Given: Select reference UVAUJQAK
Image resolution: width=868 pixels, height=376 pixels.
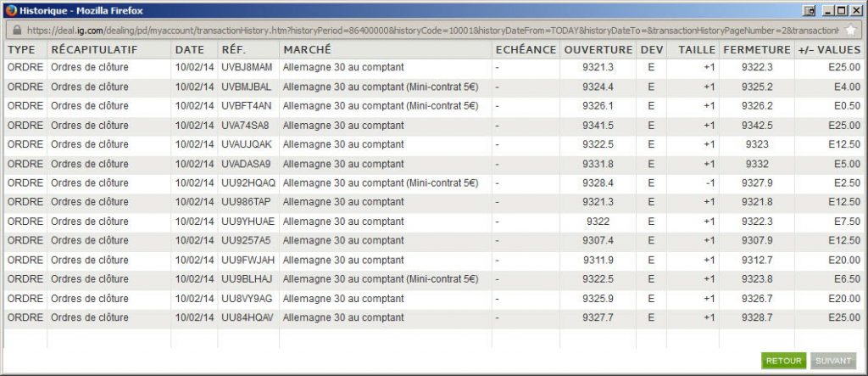Looking at the screenshot, I should tap(247, 144).
